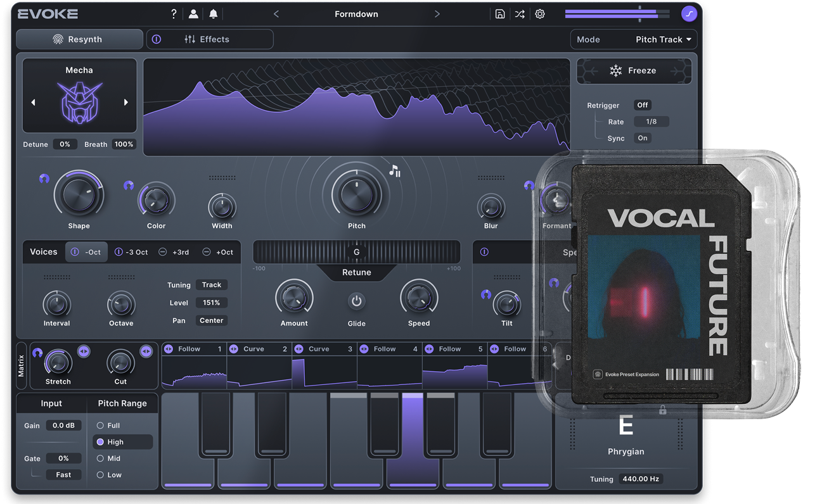Go to the previous preset arrow

(276, 14)
